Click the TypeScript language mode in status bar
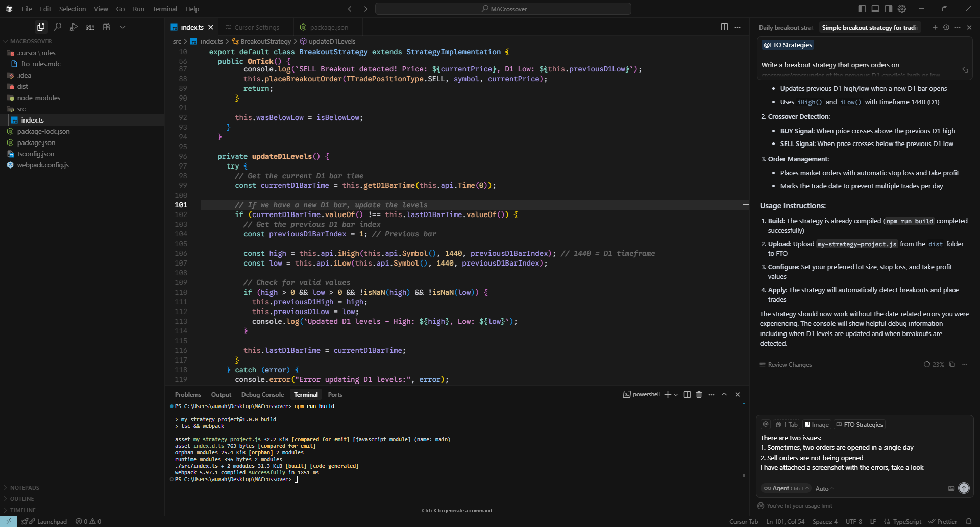This screenshot has height=527, width=980. point(906,522)
